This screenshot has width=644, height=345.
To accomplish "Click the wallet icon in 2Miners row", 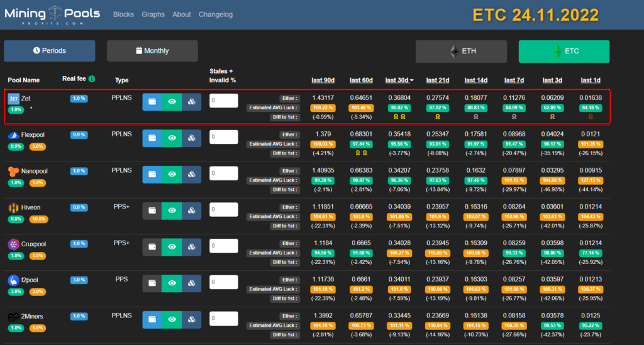I will pyautogui.click(x=152, y=320).
